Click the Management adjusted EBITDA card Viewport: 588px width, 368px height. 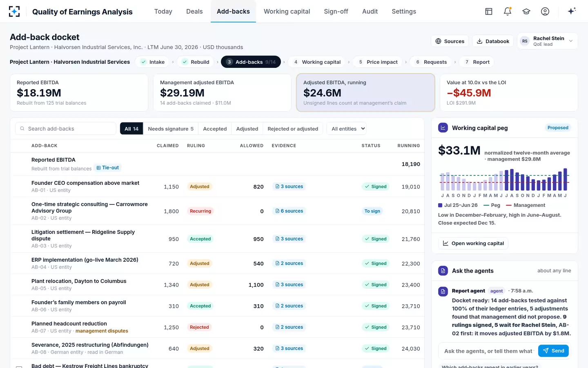click(222, 92)
